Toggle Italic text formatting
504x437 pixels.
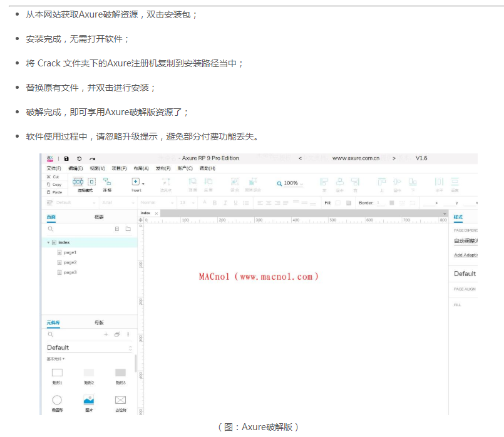pos(225,203)
